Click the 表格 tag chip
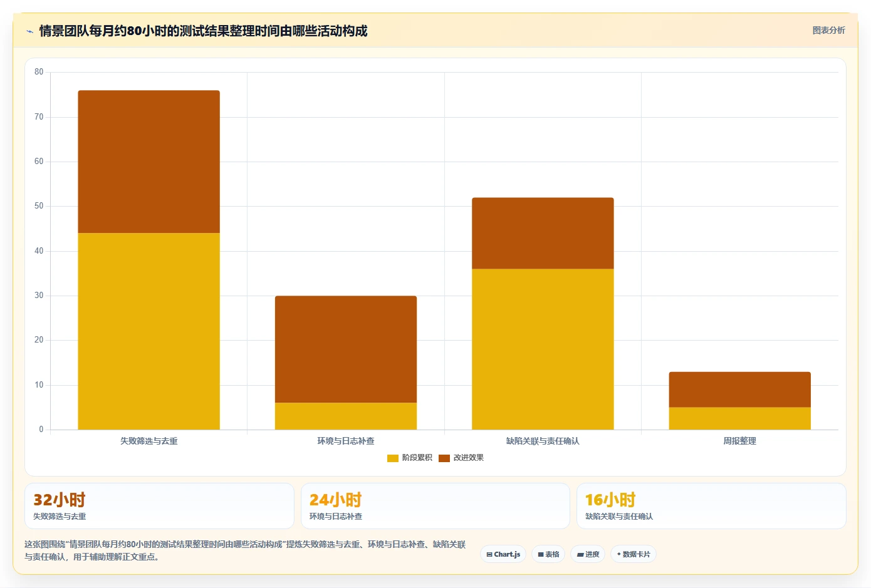 pyautogui.click(x=548, y=554)
